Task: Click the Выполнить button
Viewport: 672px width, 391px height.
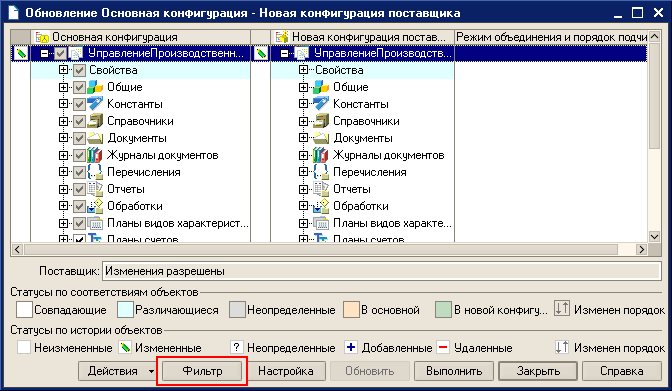Action: (x=454, y=371)
